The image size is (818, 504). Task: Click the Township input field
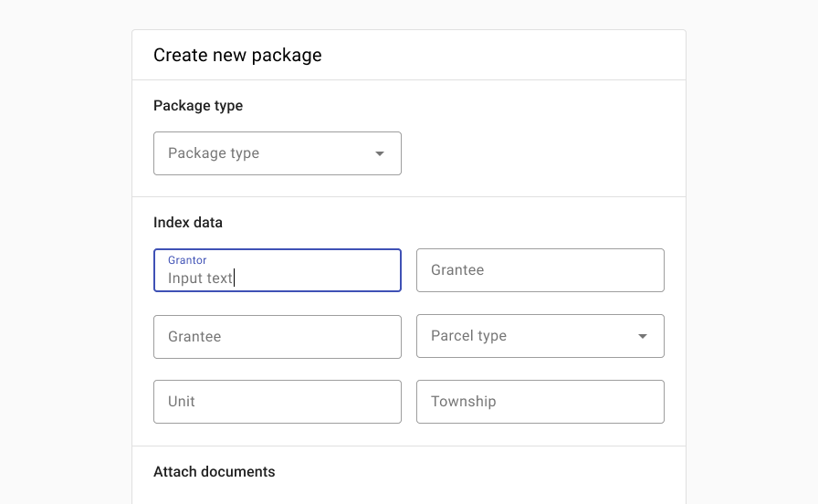pos(540,402)
